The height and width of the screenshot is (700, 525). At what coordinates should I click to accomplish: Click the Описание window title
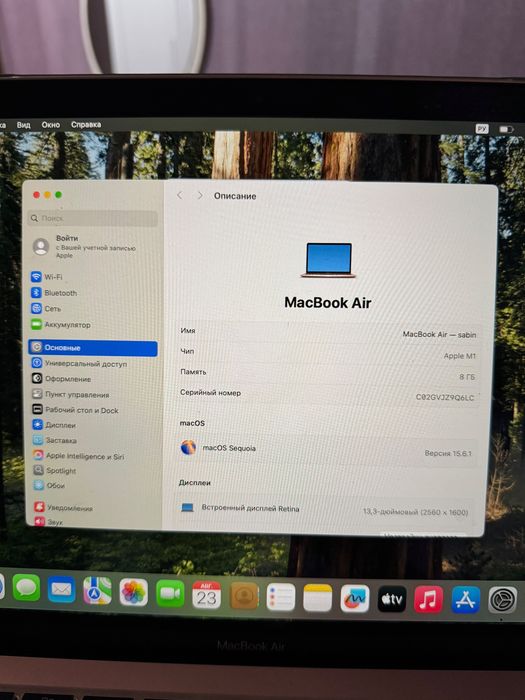point(235,196)
